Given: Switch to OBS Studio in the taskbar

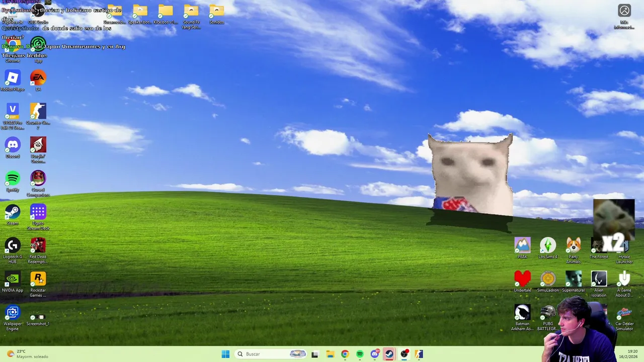Looking at the screenshot, I should point(404,354).
